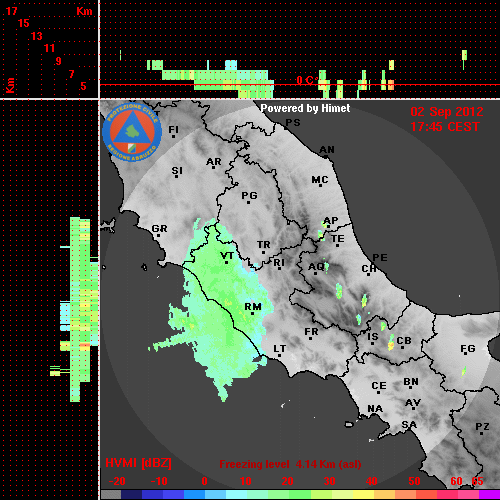Click the magenta 65 dBZ color swatch
The height and width of the screenshot is (500, 500).
[x=489, y=495]
